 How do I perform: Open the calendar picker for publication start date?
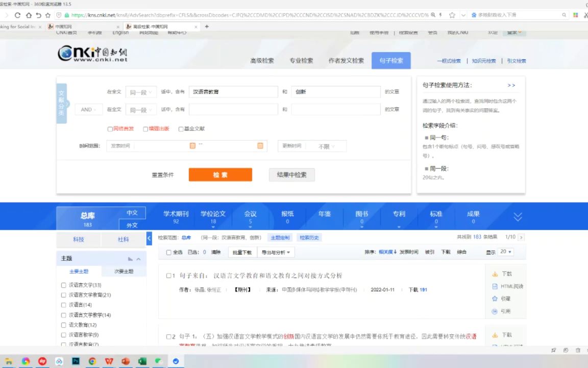[192, 146]
